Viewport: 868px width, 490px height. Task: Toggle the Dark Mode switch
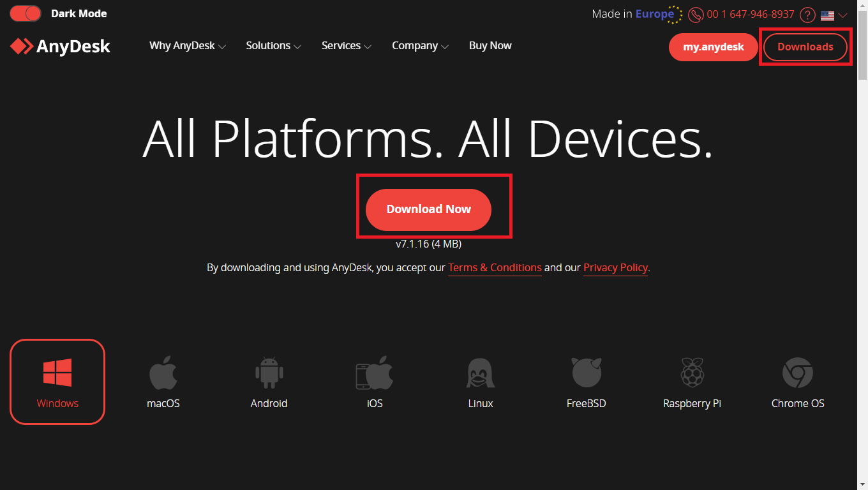(26, 13)
